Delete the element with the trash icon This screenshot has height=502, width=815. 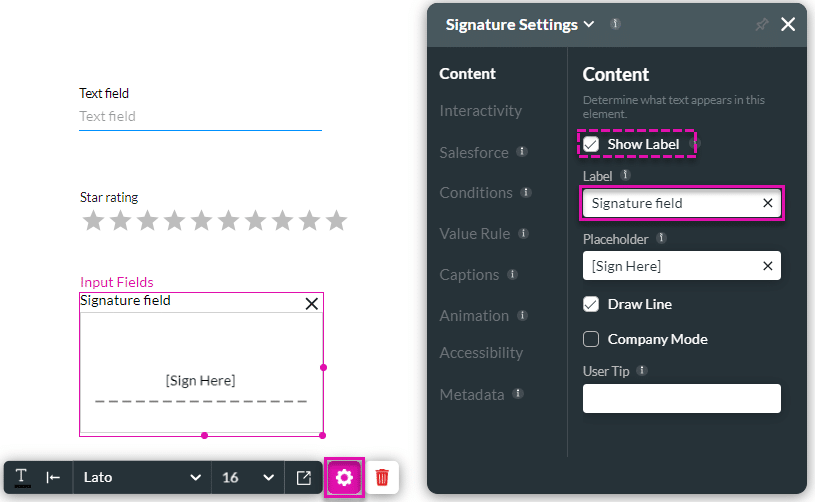click(x=382, y=478)
